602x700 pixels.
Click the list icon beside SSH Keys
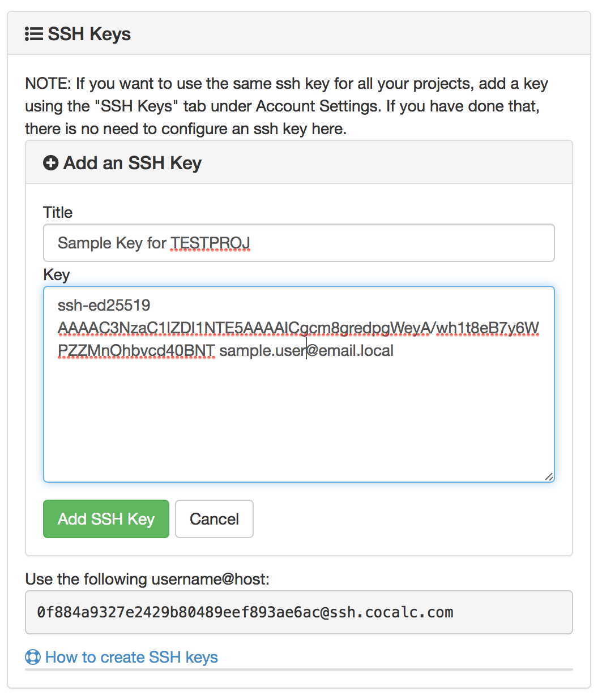(34, 34)
